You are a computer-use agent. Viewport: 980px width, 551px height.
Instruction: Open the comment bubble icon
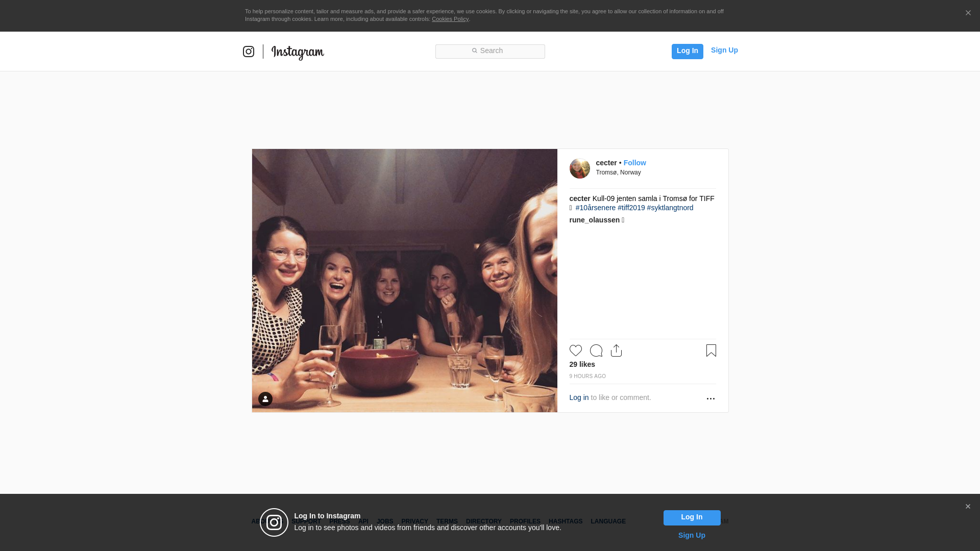tap(596, 350)
